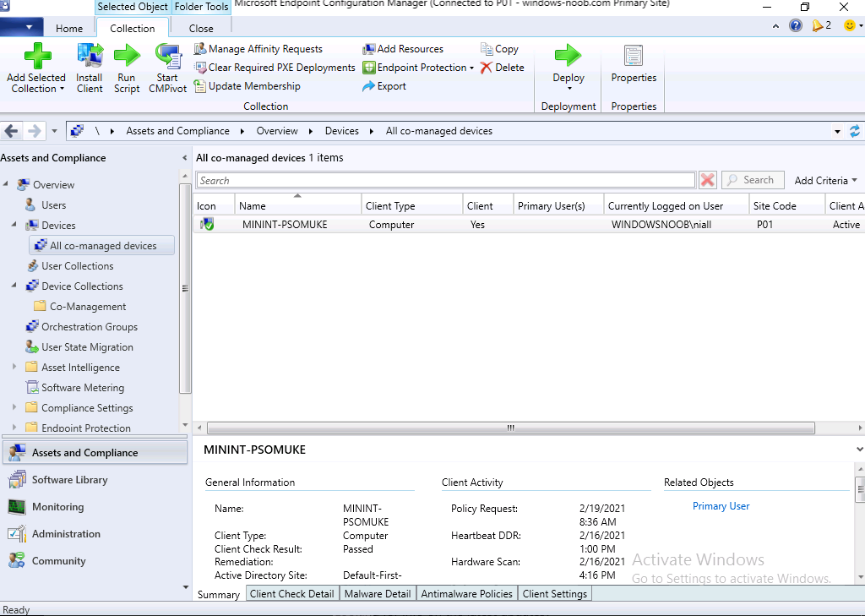Viewport: 865px width, 616px height.
Task: View notifications bell showing 2 alerts
Action: 821,25
